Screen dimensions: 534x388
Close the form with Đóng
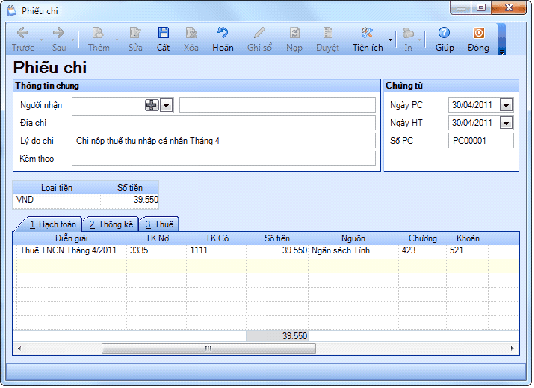pos(478,39)
